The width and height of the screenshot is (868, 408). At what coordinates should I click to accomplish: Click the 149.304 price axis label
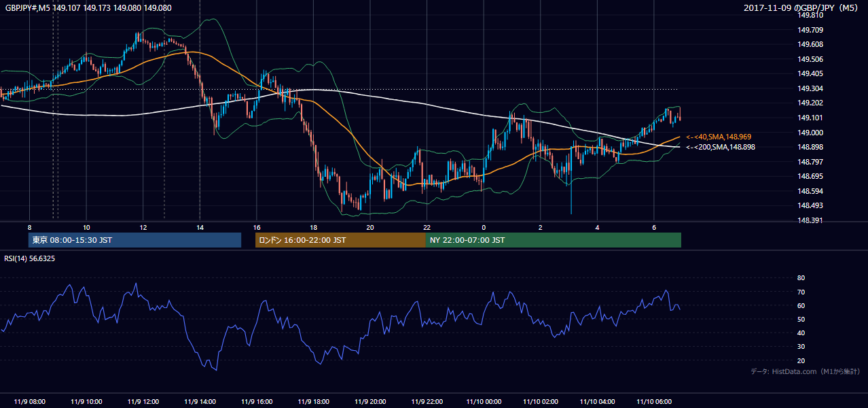811,88
